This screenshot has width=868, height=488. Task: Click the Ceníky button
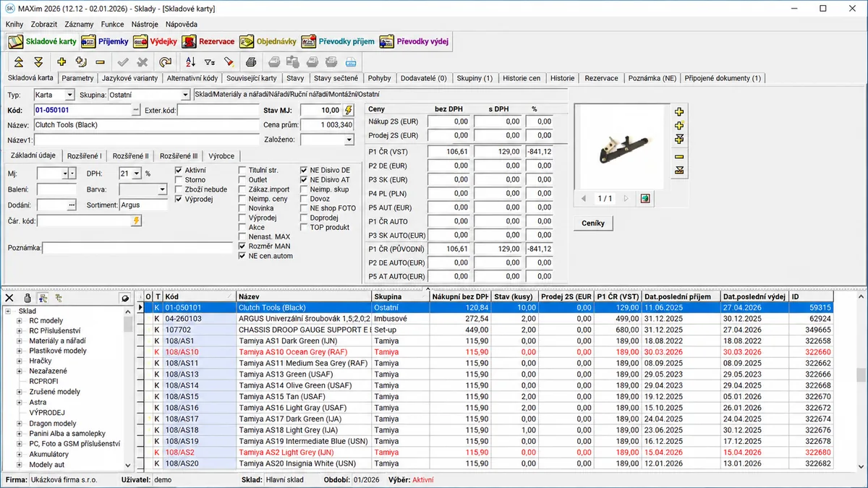click(x=593, y=223)
